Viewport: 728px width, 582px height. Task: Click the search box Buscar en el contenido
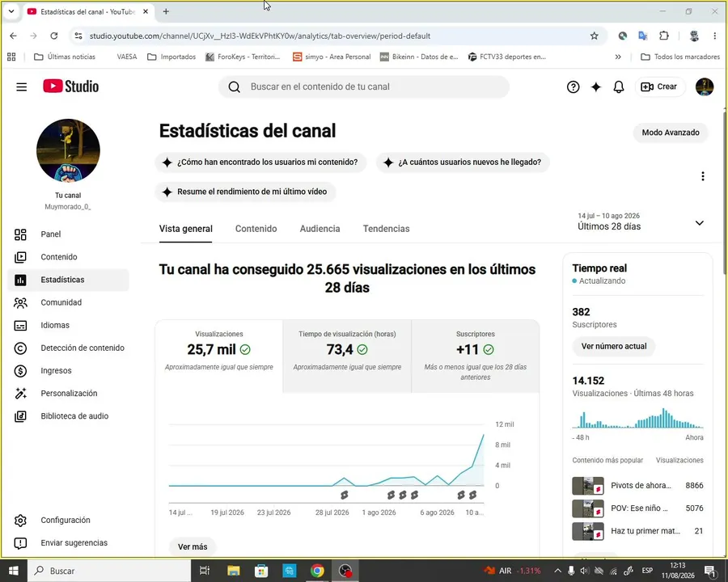click(363, 86)
